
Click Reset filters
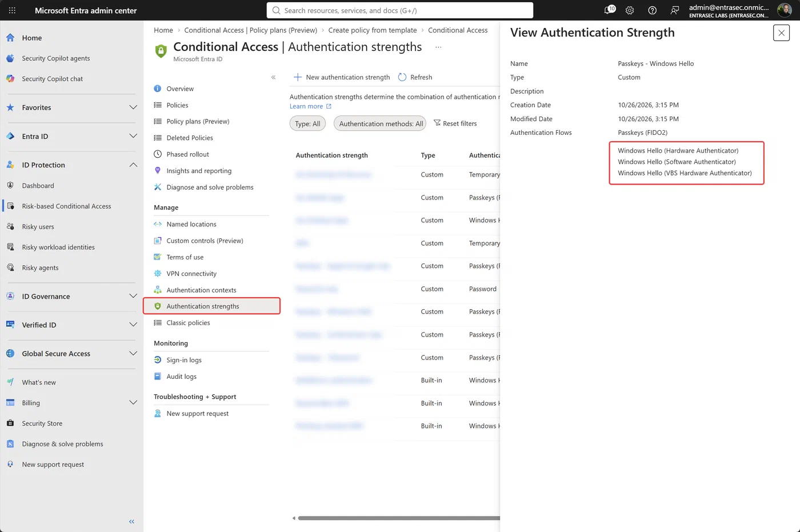455,123
